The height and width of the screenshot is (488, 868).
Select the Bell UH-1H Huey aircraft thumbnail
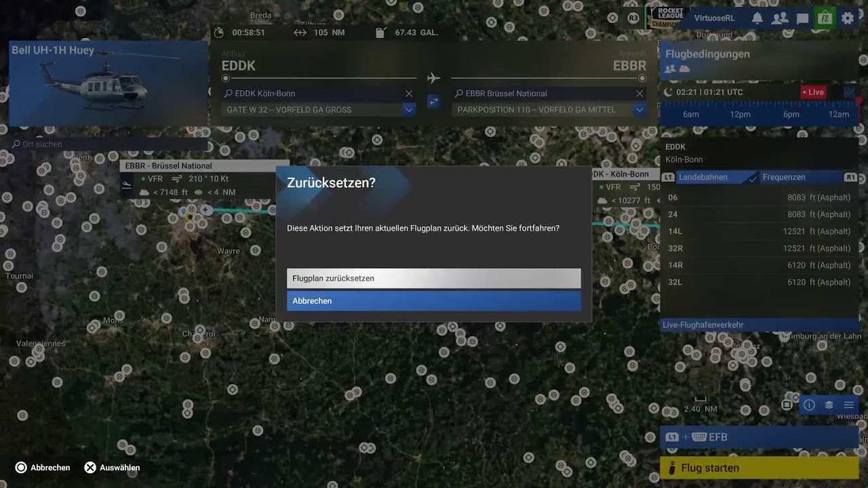pos(108,83)
